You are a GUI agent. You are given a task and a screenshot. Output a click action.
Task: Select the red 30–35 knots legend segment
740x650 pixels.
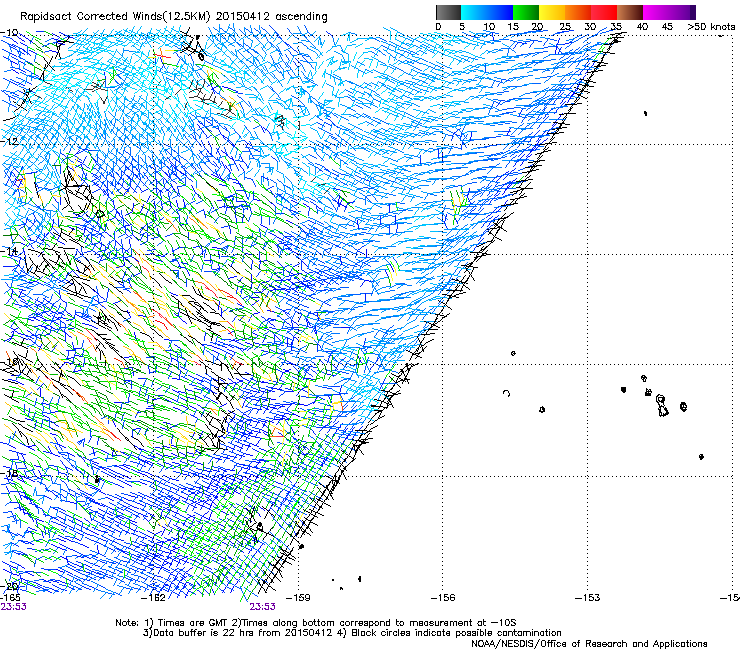[604, 12]
